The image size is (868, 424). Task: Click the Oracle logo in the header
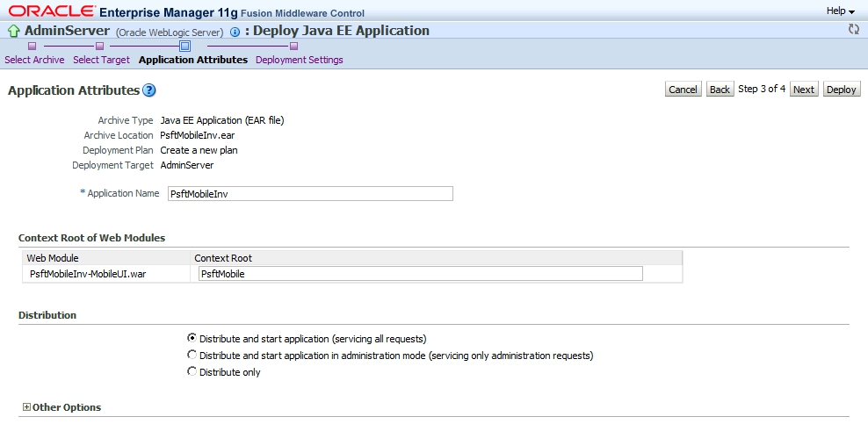pos(52,11)
